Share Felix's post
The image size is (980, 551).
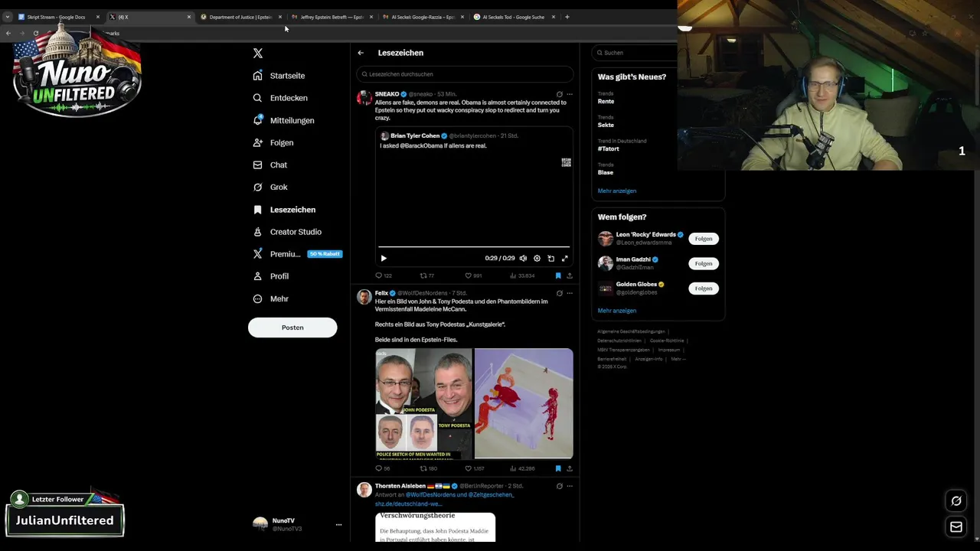click(x=569, y=468)
